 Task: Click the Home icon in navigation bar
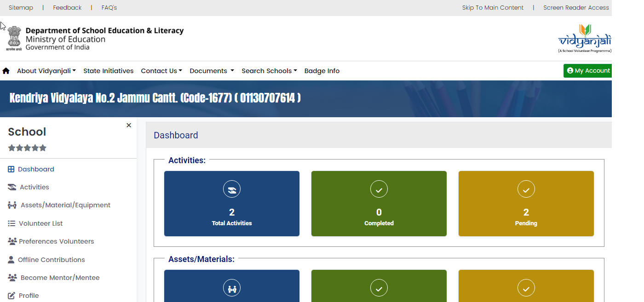6,71
